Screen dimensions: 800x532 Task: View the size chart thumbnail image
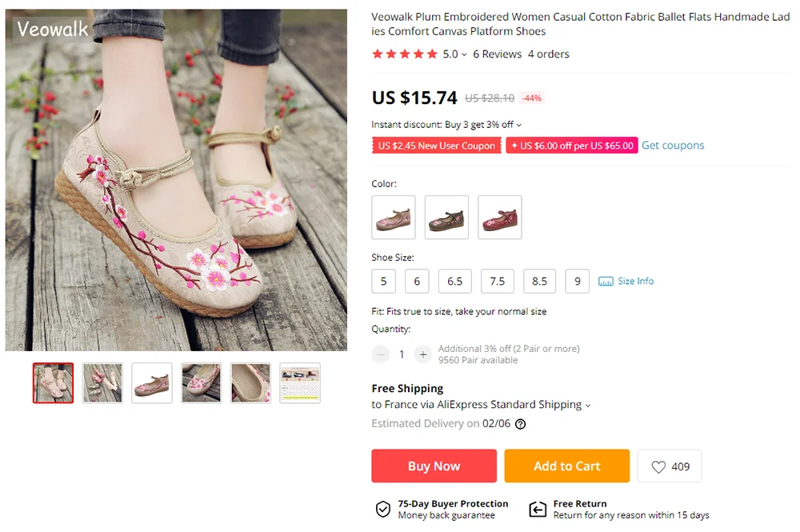[x=300, y=383]
